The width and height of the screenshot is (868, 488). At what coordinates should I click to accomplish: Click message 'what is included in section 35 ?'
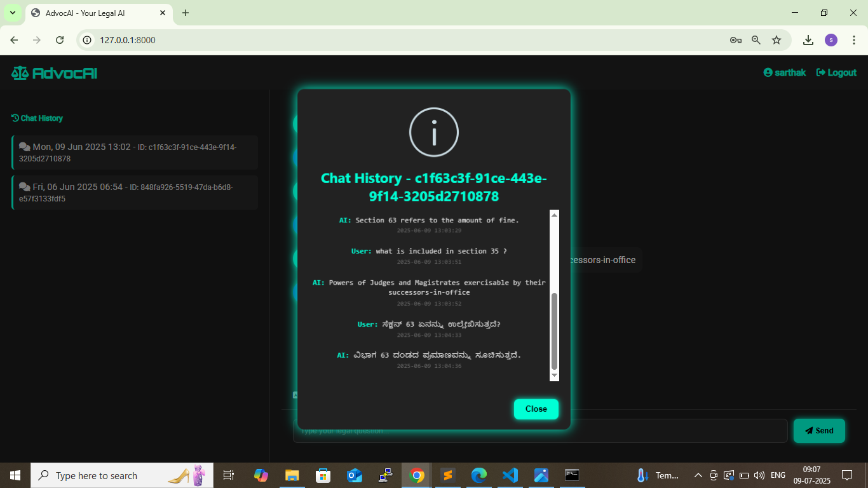pyautogui.click(x=441, y=251)
